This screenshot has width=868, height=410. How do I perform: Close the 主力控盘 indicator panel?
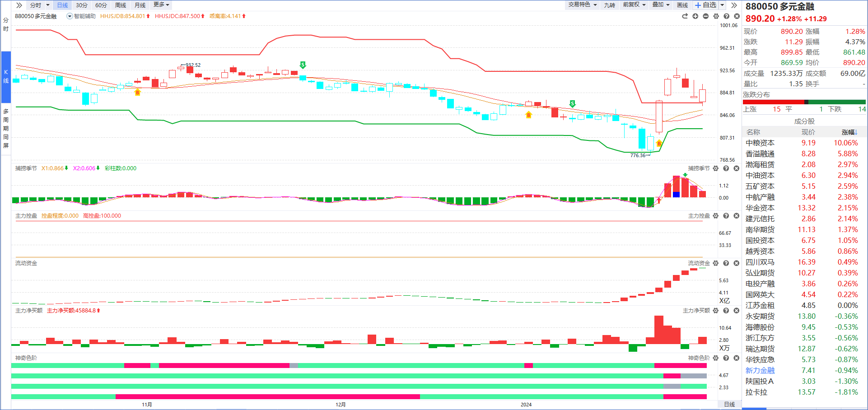(x=737, y=216)
